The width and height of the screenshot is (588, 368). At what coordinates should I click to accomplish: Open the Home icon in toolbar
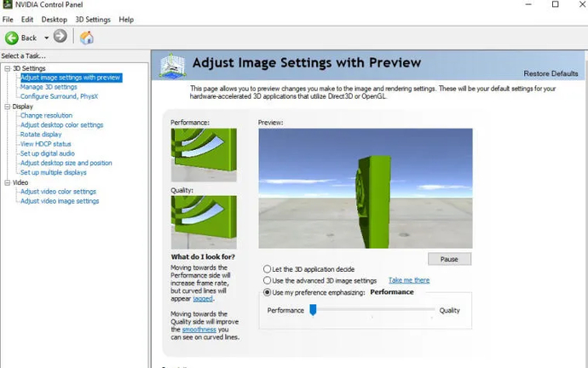86,37
